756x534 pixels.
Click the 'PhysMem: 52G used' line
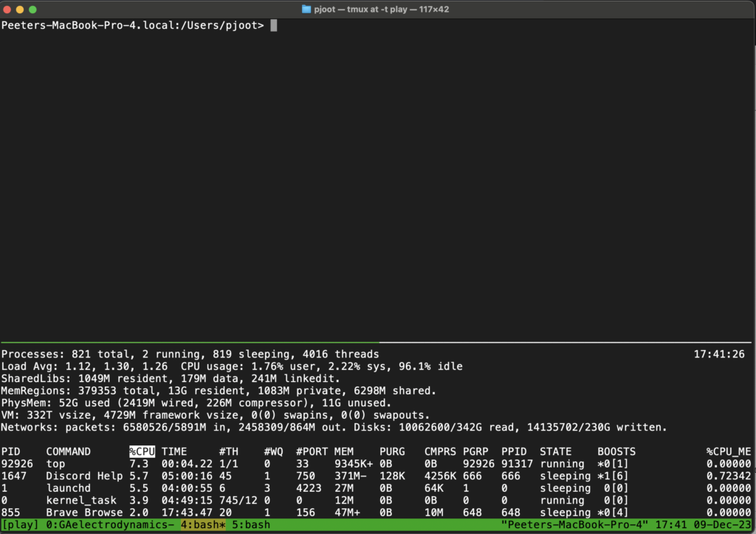coord(196,403)
